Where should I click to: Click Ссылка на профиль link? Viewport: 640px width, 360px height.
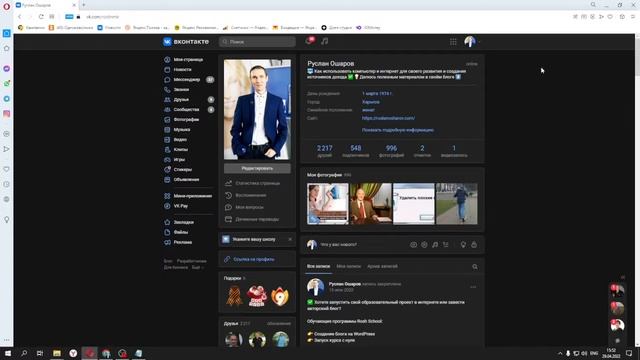(254, 259)
